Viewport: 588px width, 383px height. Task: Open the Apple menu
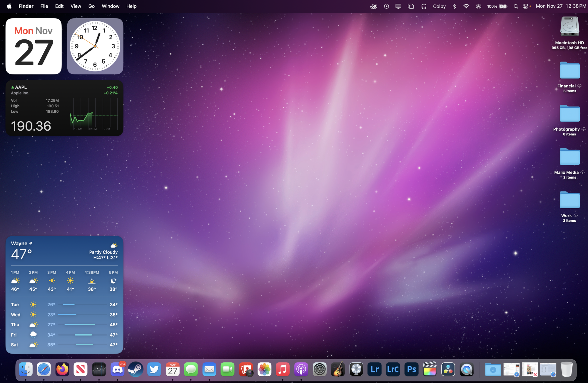pyautogui.click(x=9, y=6)
